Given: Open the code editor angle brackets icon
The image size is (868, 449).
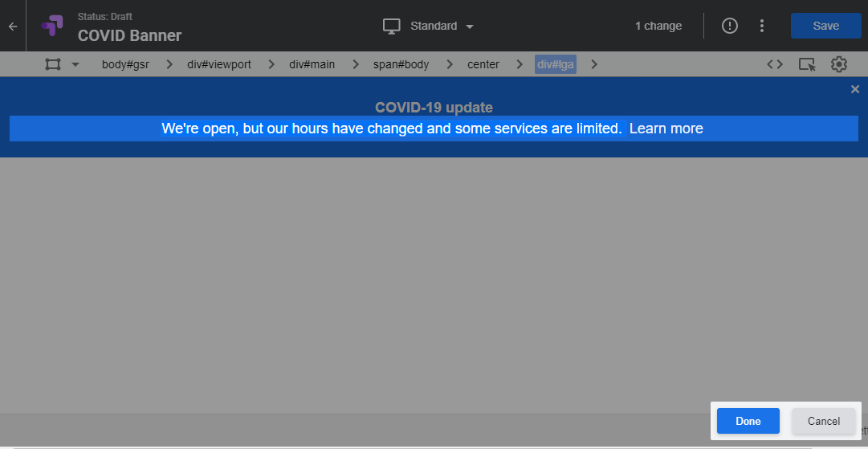Looking at the screenshot, I should pos(774,64).
